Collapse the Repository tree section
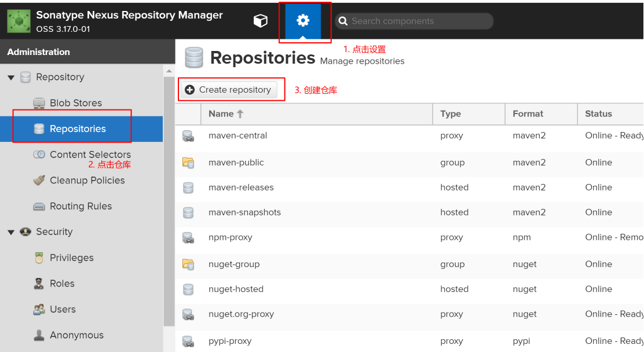Viewport: 644px width, 352px height. (x=11, y=77)
